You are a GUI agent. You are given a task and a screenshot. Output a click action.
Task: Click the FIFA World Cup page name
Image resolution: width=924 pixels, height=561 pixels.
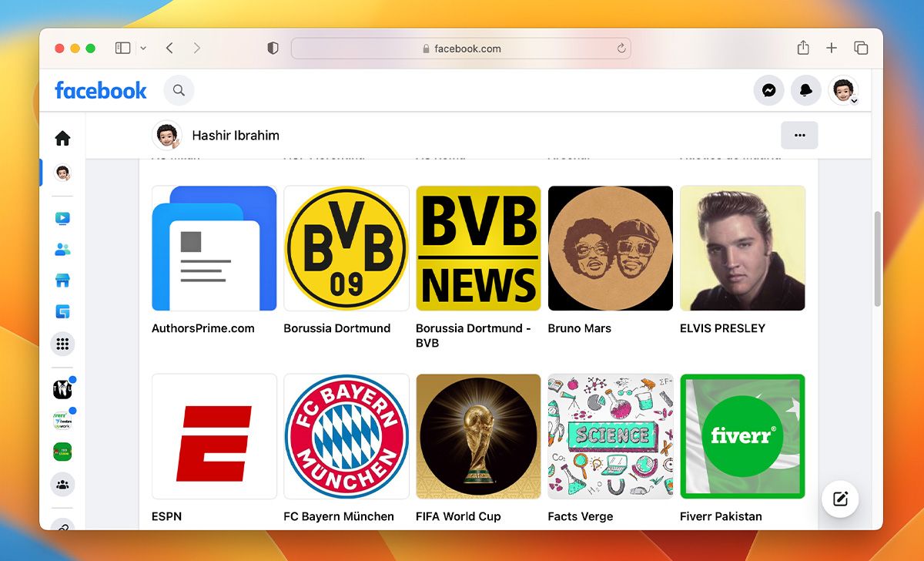click(458, 516)
